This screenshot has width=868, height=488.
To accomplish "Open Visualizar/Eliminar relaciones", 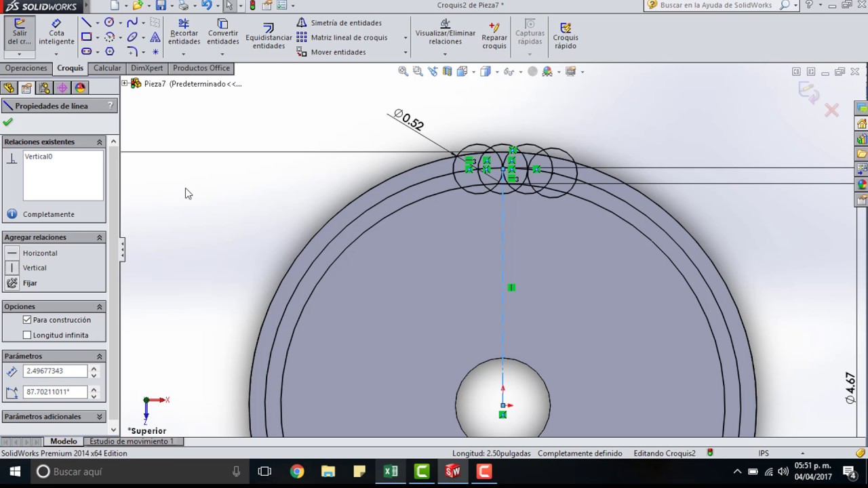I will pos(446,33).
